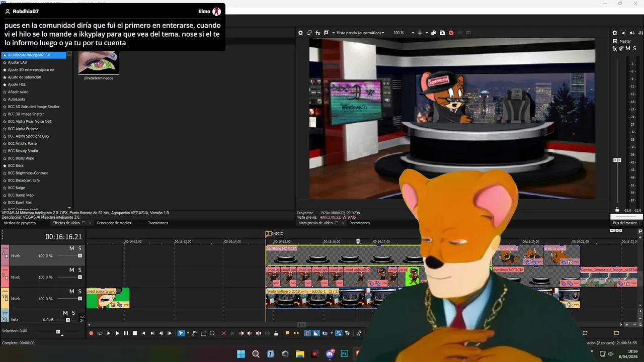
Task: Go to end of project
Action: click(152, 333)
